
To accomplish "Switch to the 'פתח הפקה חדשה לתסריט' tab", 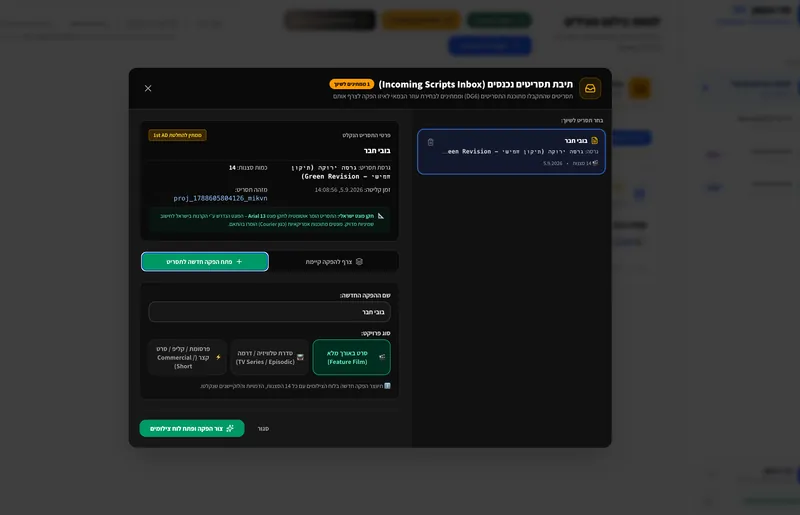I will (205, 262).
